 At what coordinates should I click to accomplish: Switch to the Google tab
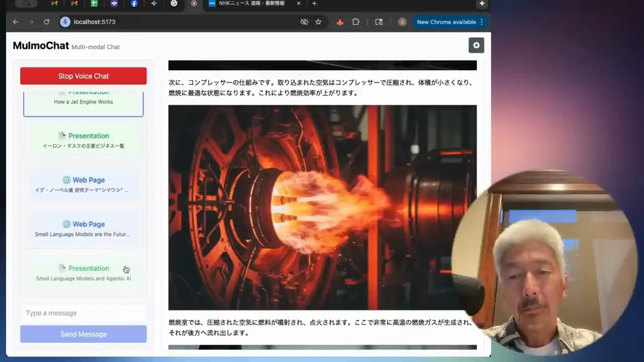click(174, 4)
